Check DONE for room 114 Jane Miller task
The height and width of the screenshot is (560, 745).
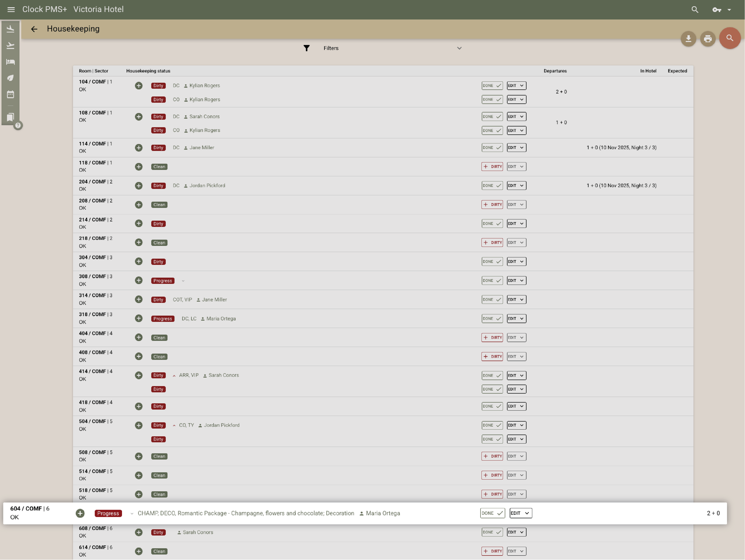click(492, 147)
